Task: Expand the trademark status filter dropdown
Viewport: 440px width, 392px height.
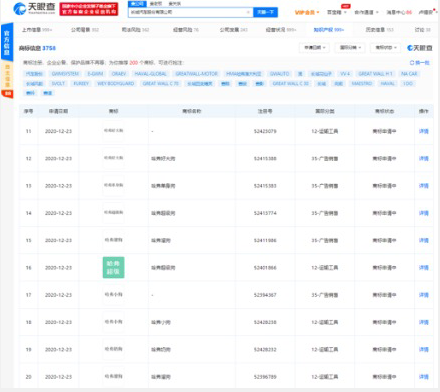Action: point(386,48)
